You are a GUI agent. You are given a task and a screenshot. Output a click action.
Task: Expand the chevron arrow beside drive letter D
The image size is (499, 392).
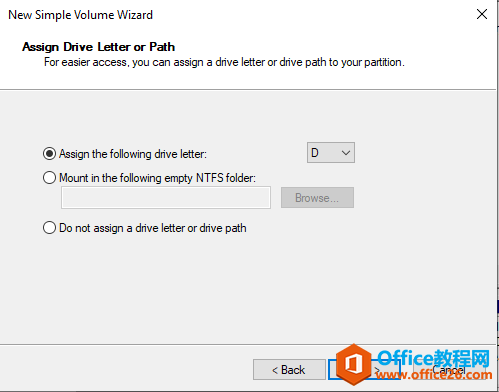[x=346, y=153]
